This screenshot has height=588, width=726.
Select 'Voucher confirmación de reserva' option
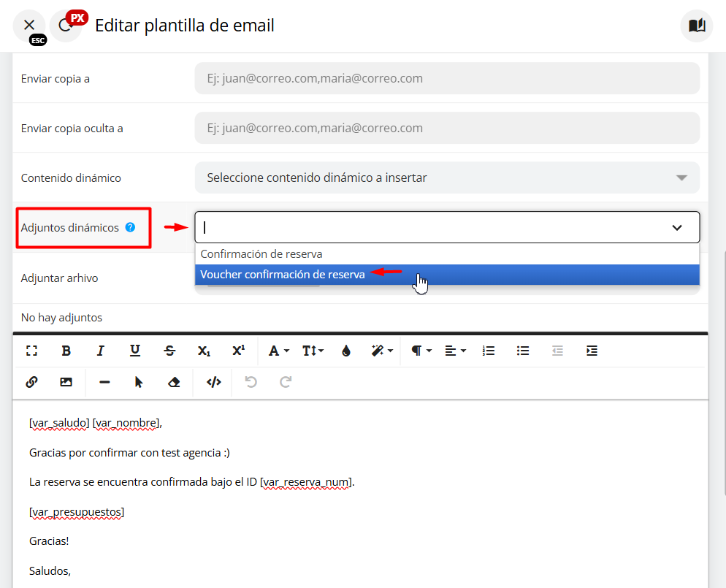click(x=283, y=275)
